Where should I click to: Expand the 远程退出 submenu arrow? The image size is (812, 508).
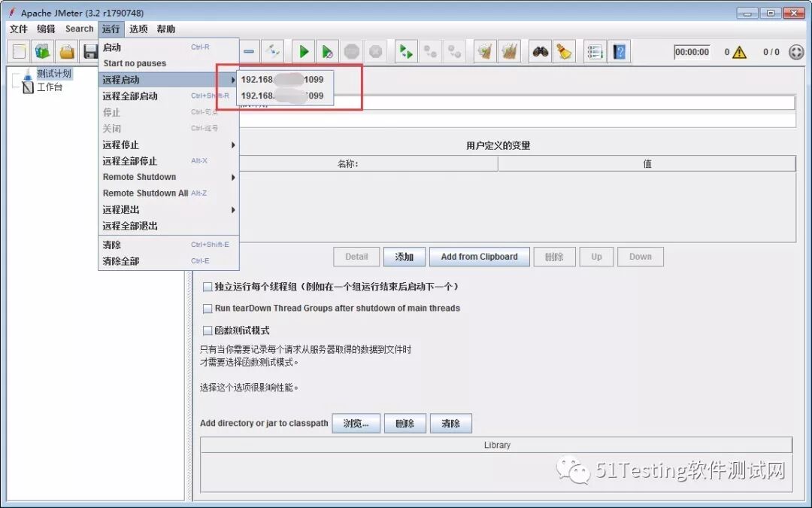pyautogui.click(x=233, y=209)
